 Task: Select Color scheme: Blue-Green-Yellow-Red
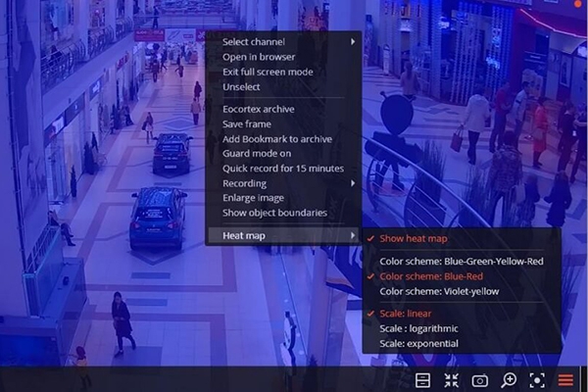(x=462, y=262)
